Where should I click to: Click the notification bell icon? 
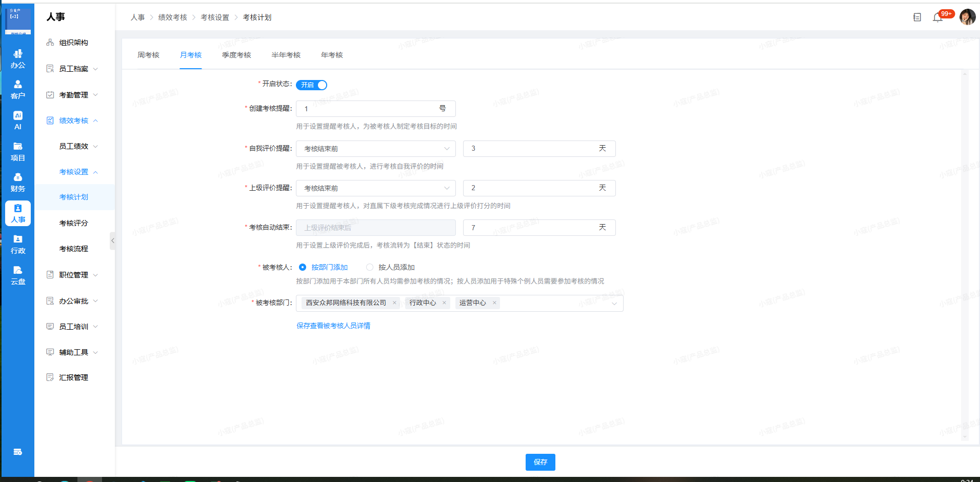coord(937,17)
